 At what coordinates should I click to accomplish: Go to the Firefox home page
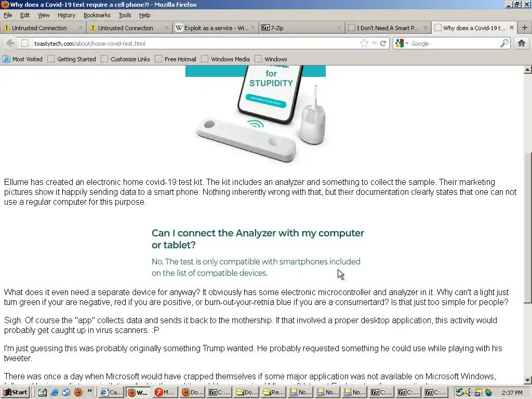coord(522,44)
